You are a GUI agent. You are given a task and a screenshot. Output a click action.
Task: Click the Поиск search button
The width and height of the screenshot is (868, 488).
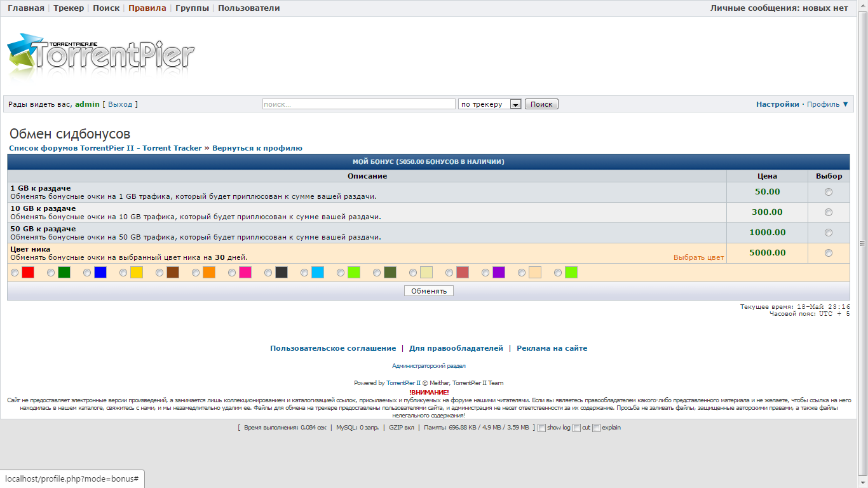[x=541, y=104]
